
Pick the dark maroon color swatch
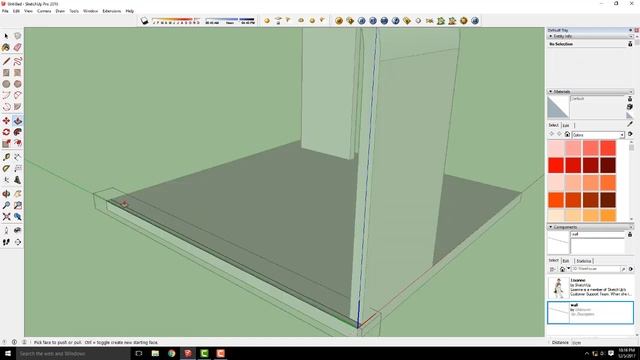(608, 165)
